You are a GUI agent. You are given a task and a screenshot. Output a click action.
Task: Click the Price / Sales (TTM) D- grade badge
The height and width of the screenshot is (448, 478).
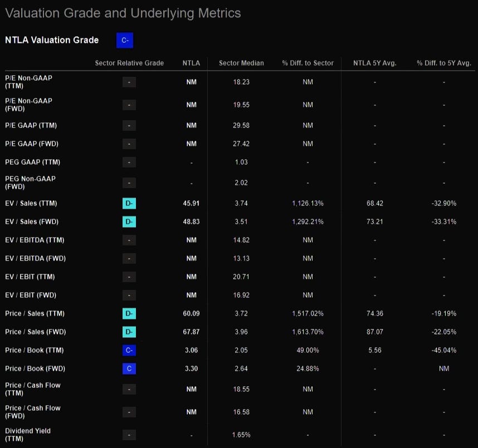tap(129, 313)
